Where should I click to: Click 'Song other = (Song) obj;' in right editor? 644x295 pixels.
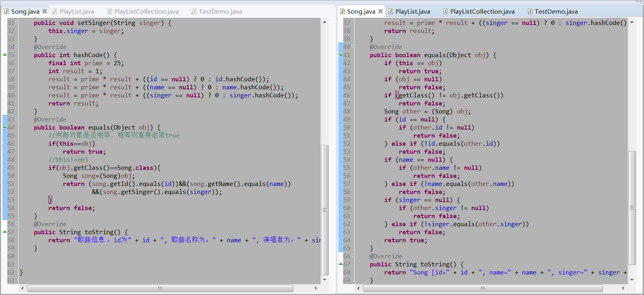427,111
